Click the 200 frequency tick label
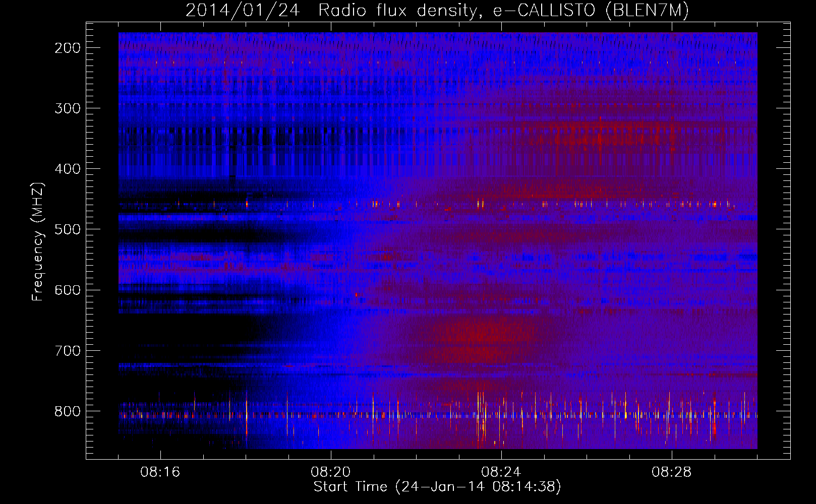The height and width of the screenshot is (504, 816). tap(68, 48)
